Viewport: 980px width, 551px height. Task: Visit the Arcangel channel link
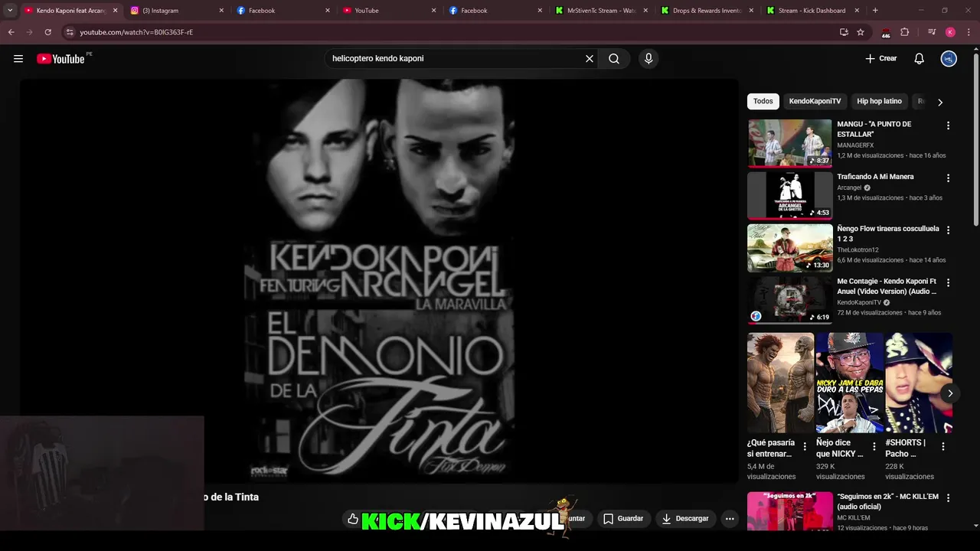[x=850, y=187]
